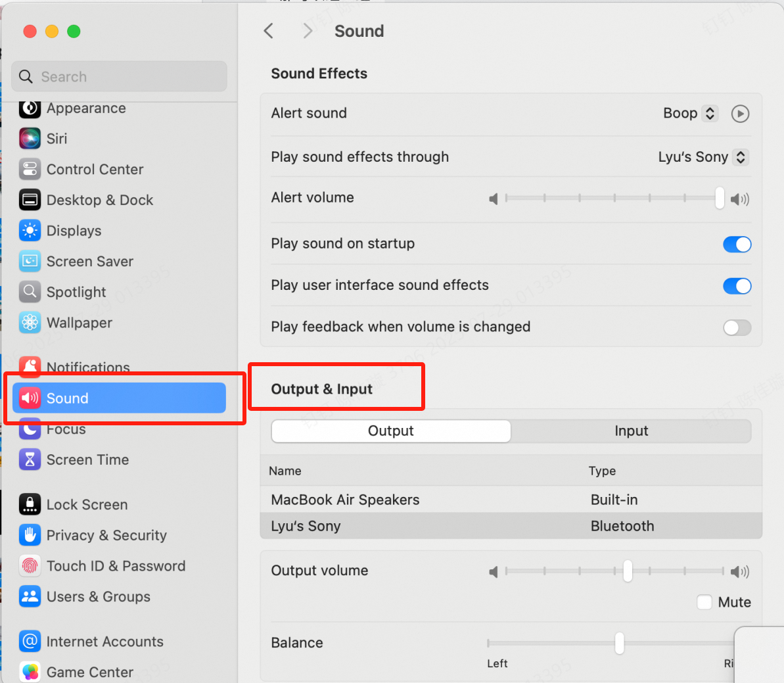Click the Screen Saver icon

pos(30,261)
